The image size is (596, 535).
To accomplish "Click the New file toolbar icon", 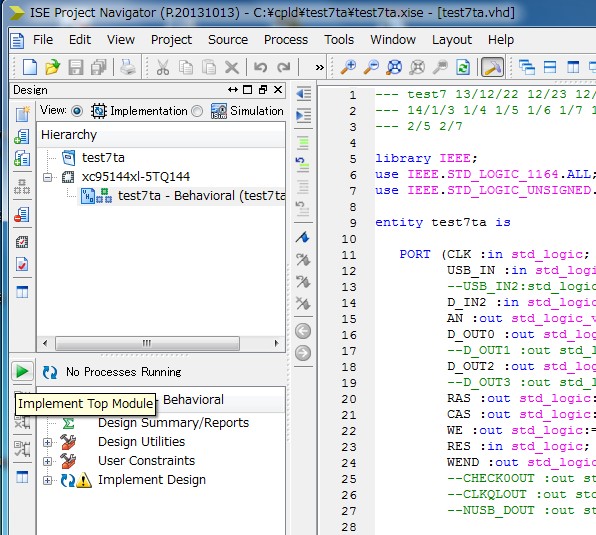I will 30,68.
